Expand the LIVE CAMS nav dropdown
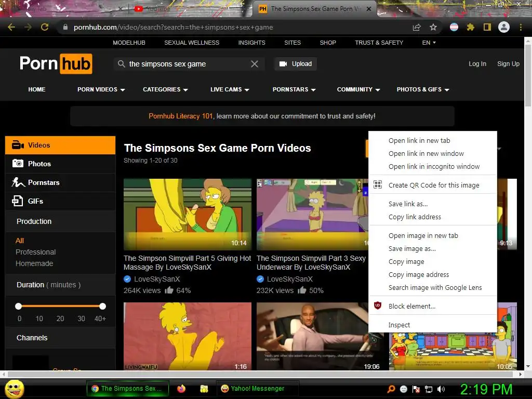This screenshot has height=399, width=532. [230, 89]
